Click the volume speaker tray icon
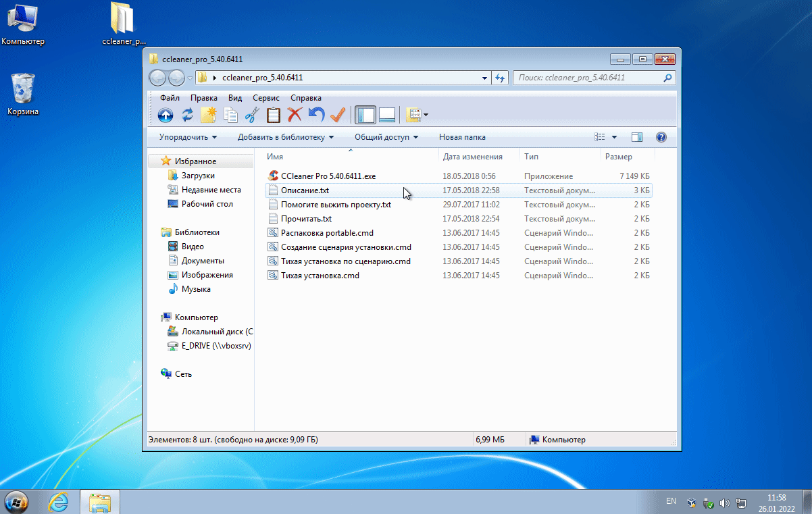This screenshot has width=812, height=514. tap(724, 503)
